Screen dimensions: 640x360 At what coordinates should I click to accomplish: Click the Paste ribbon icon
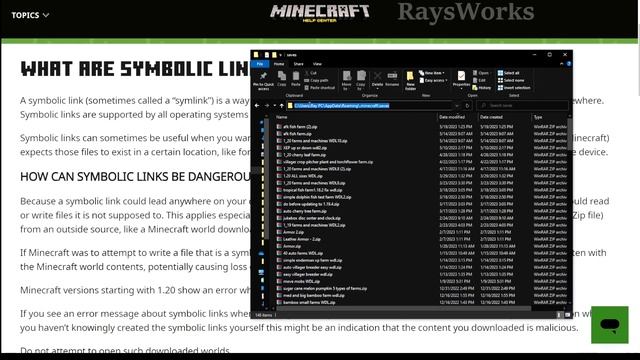(296, 79)
